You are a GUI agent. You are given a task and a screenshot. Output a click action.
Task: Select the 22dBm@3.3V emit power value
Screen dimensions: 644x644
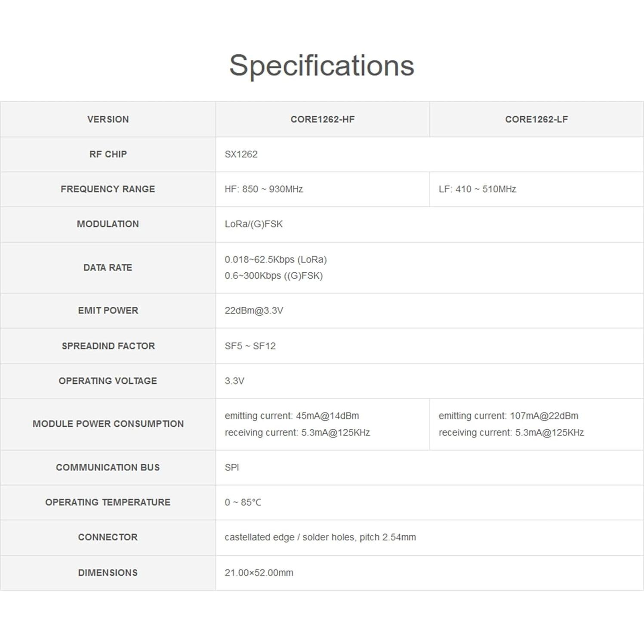pyautogui.click(x=254, y=310)
